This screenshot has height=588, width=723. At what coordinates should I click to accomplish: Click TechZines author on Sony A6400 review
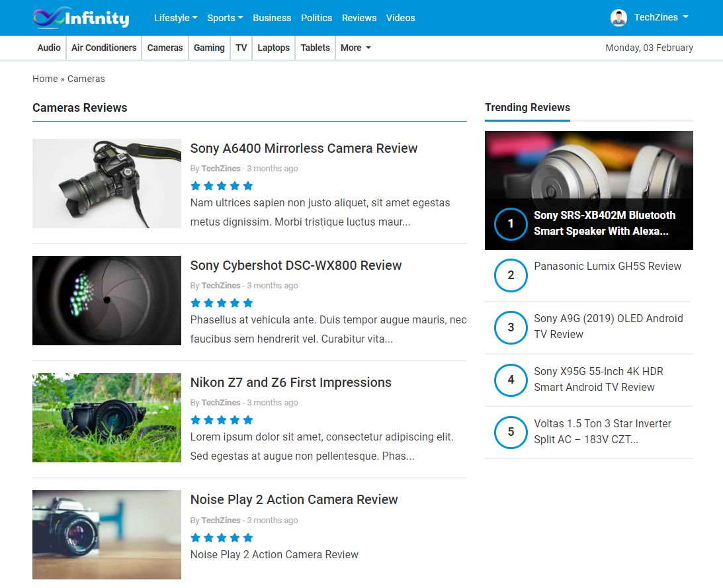[221, 168]
